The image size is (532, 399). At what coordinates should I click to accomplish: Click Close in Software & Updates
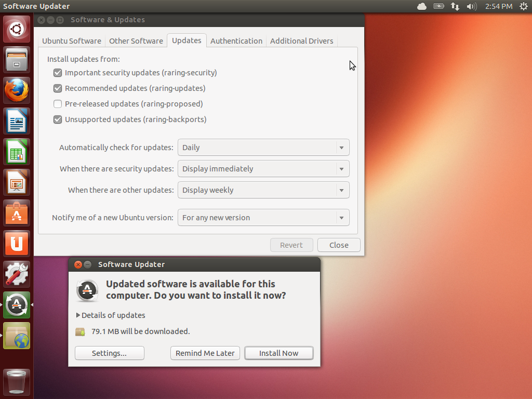(339, 245)
